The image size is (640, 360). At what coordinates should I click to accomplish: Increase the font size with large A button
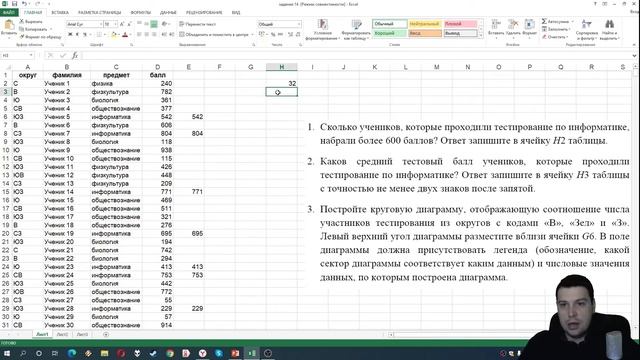point(122,24)
